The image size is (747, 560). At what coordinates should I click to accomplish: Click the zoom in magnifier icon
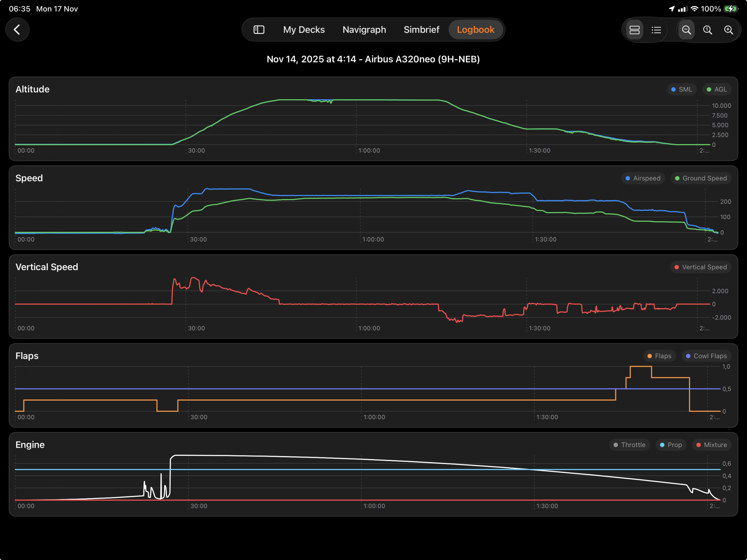(x=728, y=30)
